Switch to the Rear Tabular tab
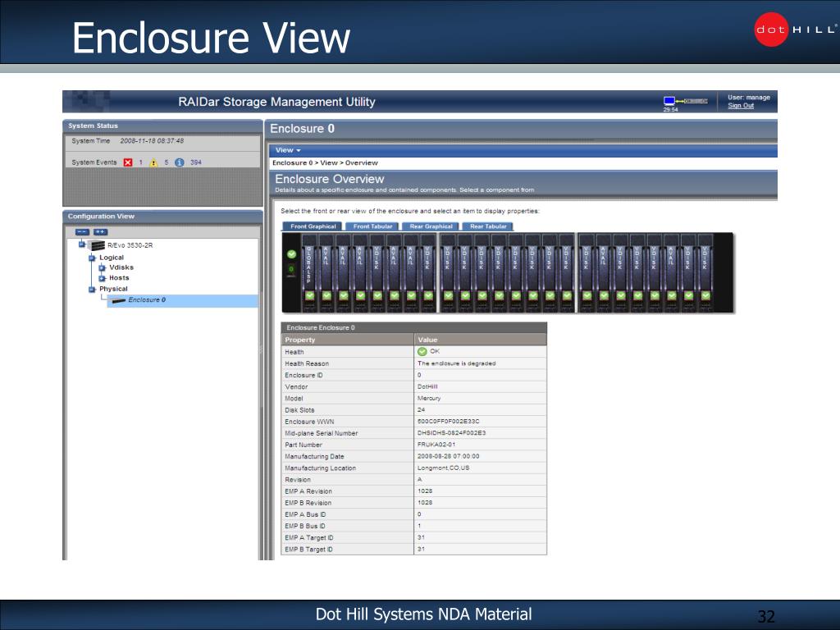The width and height of the screenshot is (840, 630). pos(488,226)
